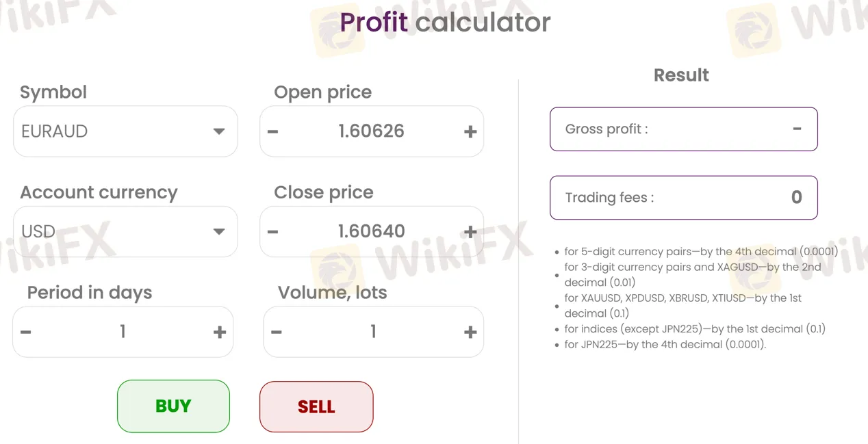868x444 pixels.
Task: Select the Open price input field
Action: (371, 131)
